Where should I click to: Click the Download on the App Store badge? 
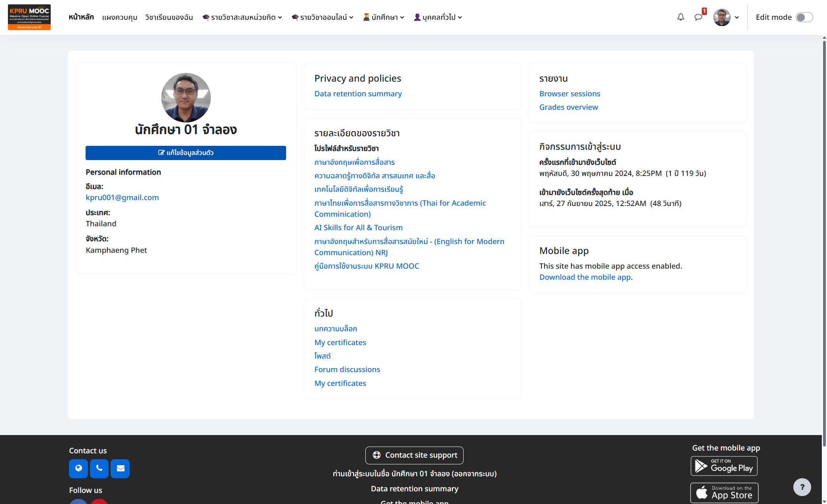click(724, 493)
